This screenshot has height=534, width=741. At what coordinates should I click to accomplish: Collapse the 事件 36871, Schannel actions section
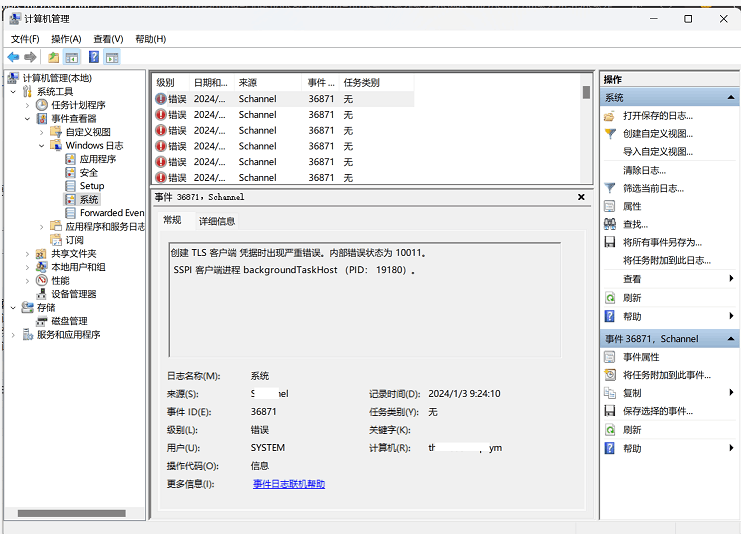(x=731, y=339)
